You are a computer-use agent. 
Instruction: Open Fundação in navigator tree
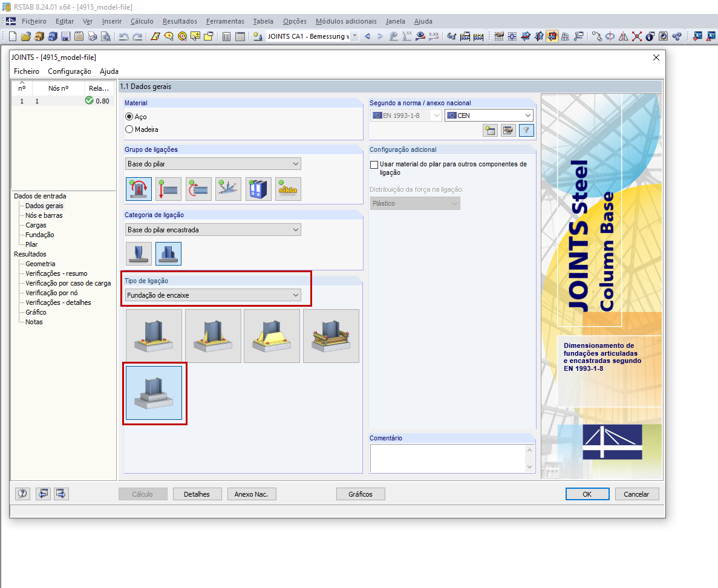pos(40,235)
